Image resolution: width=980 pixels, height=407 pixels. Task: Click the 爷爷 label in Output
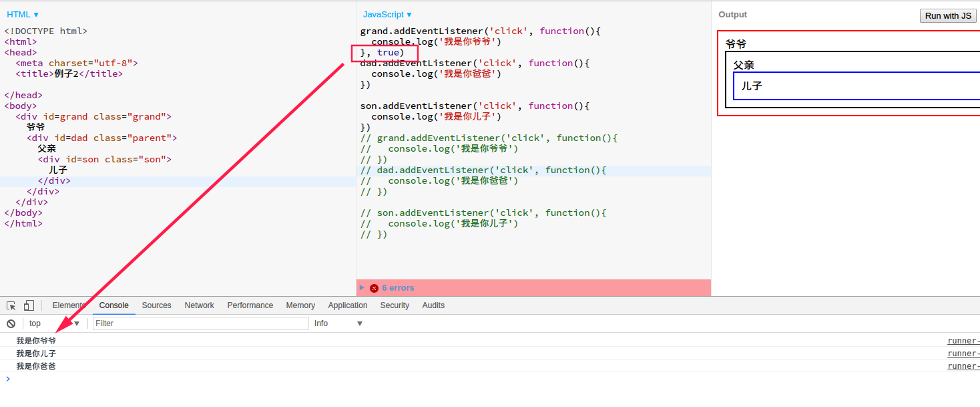[736, 43]
